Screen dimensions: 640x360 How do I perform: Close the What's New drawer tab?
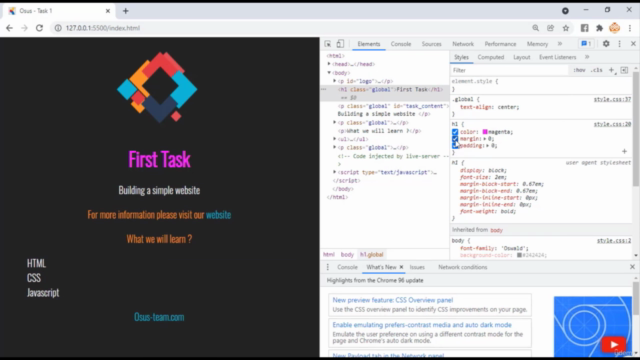[x=401, y=267]
